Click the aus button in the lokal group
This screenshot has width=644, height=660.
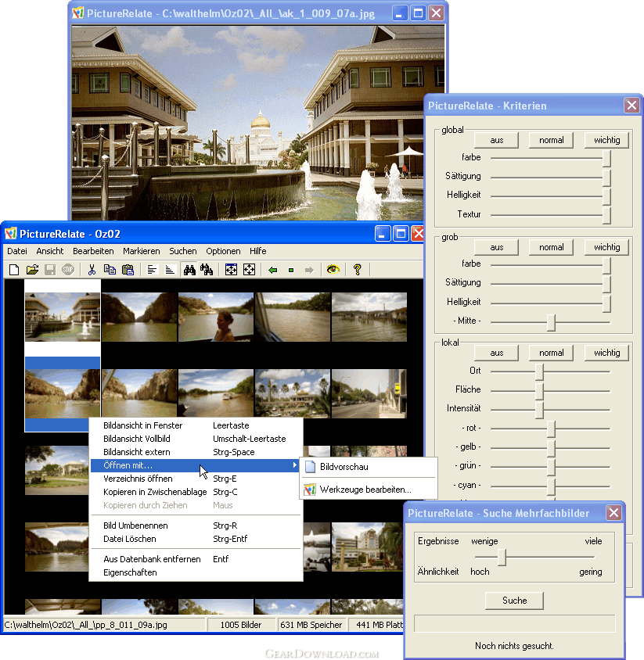(x=497, y=353)
